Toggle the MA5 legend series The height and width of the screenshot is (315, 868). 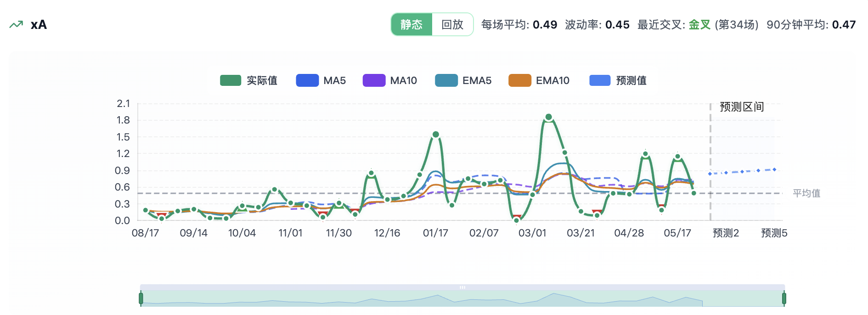point(321,80)
